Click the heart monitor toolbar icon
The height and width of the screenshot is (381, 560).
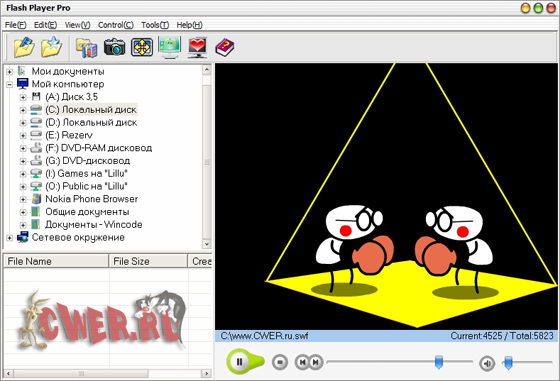197,47
